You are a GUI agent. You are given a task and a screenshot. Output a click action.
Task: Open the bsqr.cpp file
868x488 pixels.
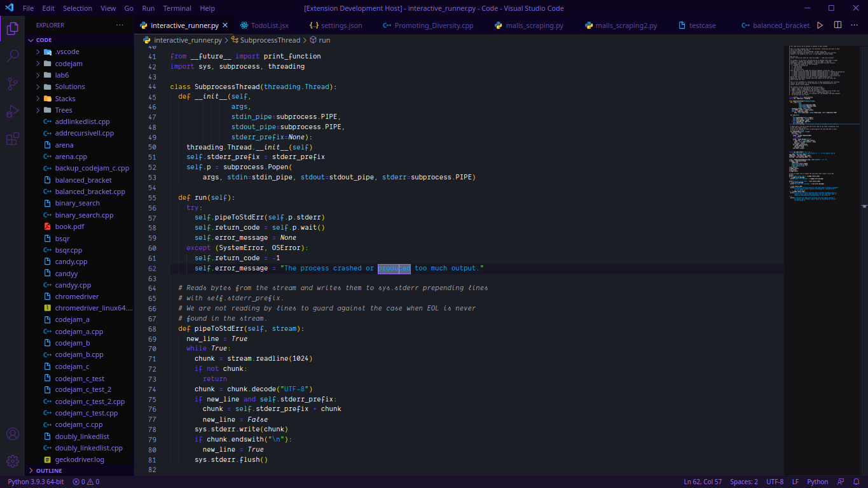coord(69,250)
